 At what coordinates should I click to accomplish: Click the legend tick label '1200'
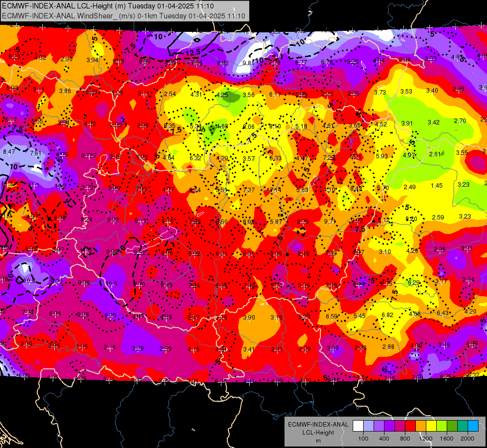[x=426, y=439]
